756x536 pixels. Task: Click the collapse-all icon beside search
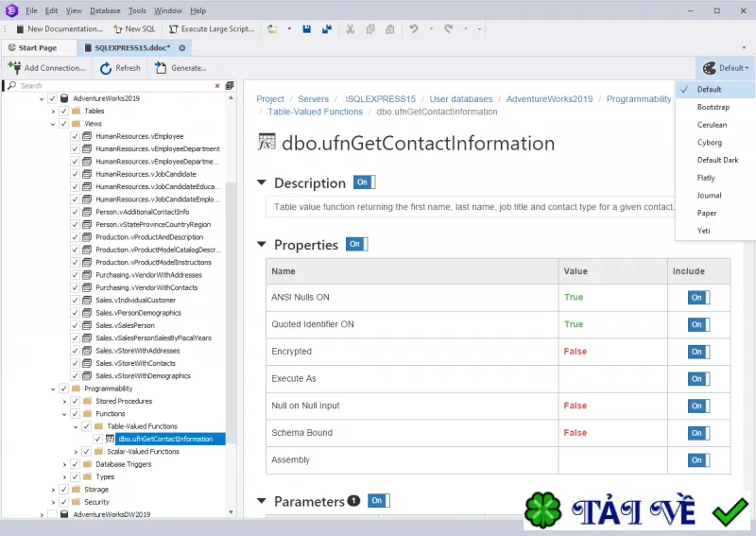[x=230, y=85]
